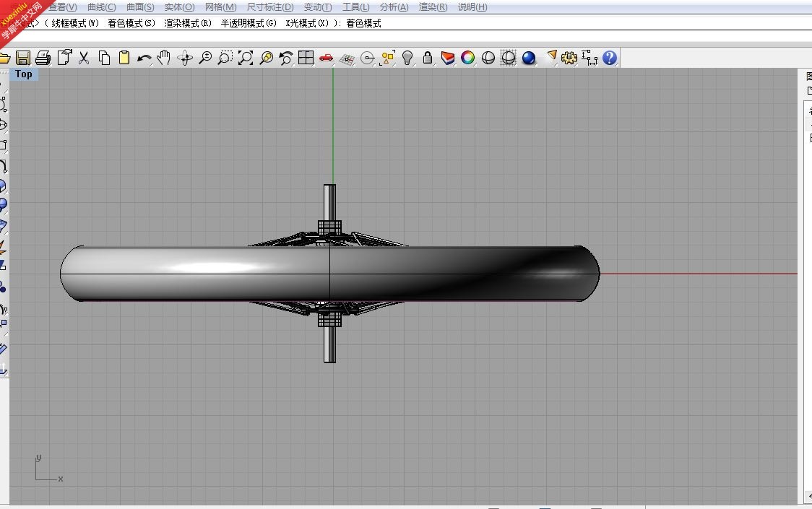812x509 pixels.
Task: Select the Zoom Dynamic magnifier
Action: pos(205,58)
